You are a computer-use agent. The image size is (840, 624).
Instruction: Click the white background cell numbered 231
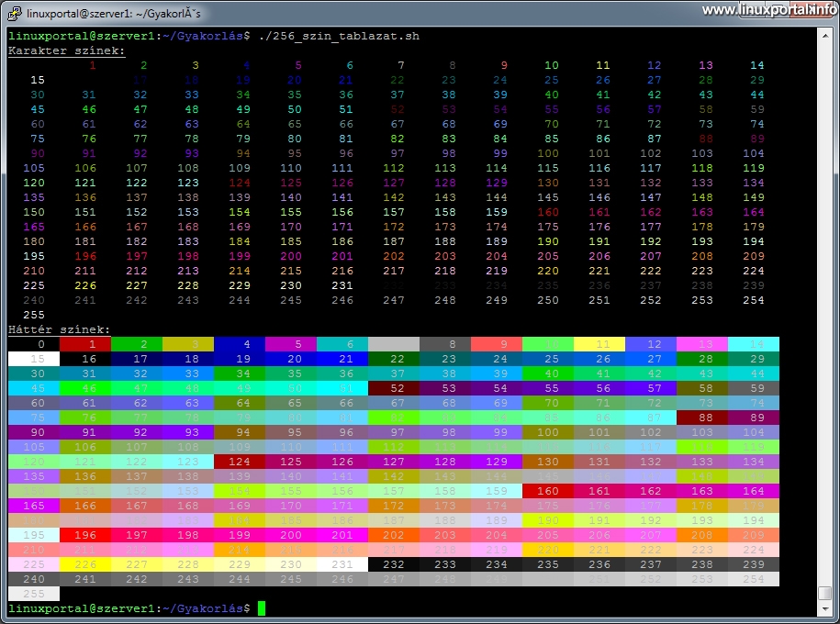[342, 564]
